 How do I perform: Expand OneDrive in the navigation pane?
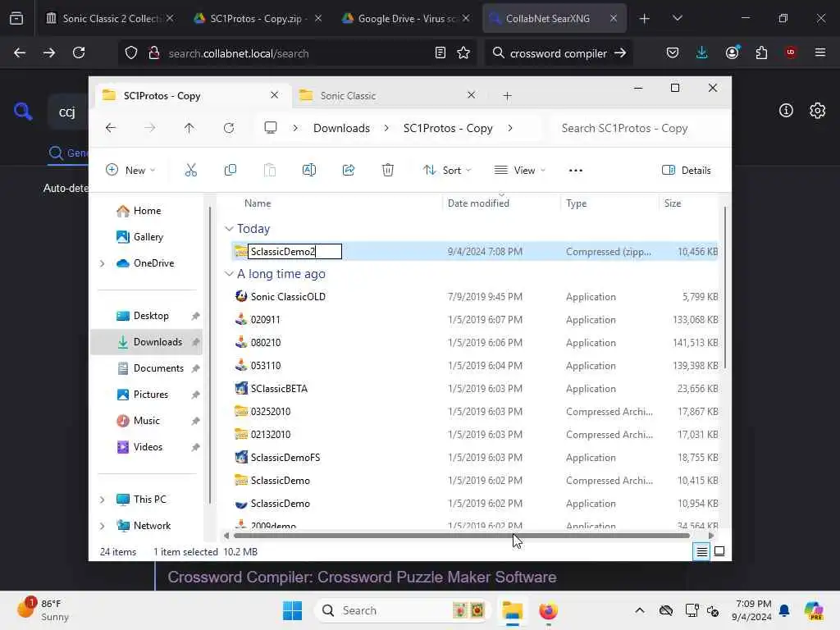click(x=102, y=263)
